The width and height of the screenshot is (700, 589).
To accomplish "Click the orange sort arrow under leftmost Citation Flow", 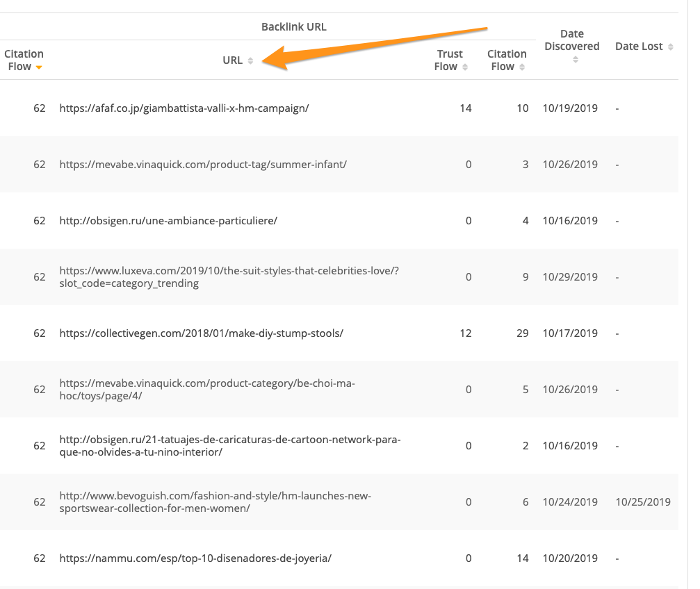I will pyautogui.click(x=40, y=67).
